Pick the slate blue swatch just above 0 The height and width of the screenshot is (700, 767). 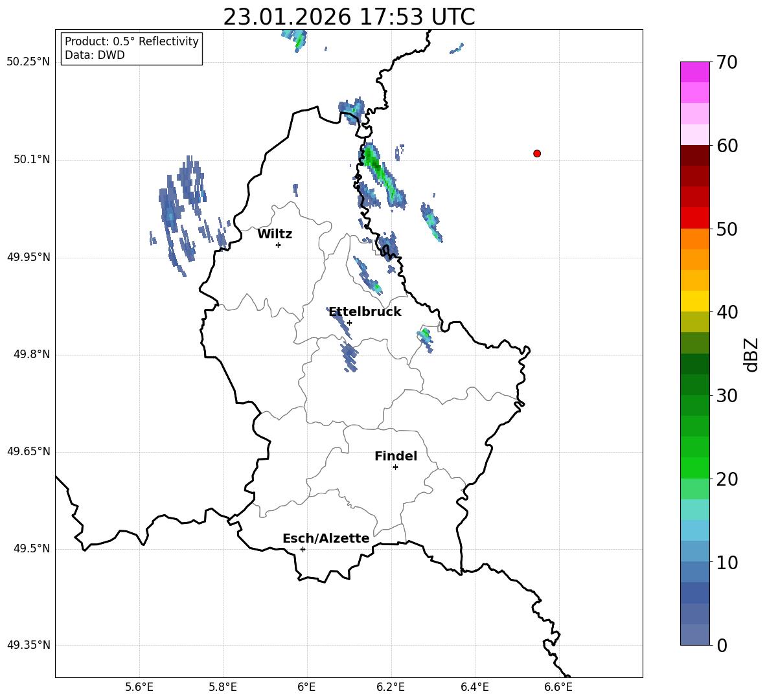[x=694, y=635]
